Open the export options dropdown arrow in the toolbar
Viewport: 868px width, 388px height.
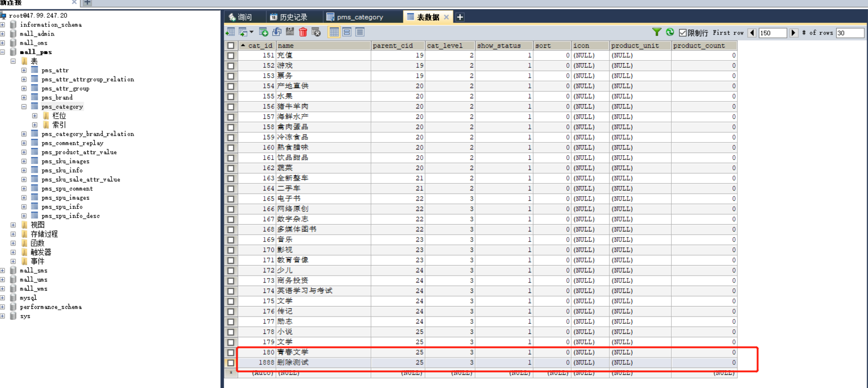(x=251, y=32)
